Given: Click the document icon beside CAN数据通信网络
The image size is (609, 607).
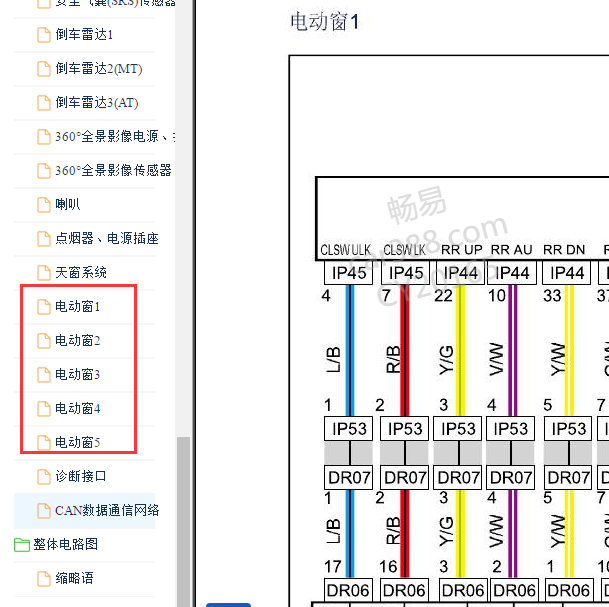Looking at the screenshot, I should tap(44, 510).
